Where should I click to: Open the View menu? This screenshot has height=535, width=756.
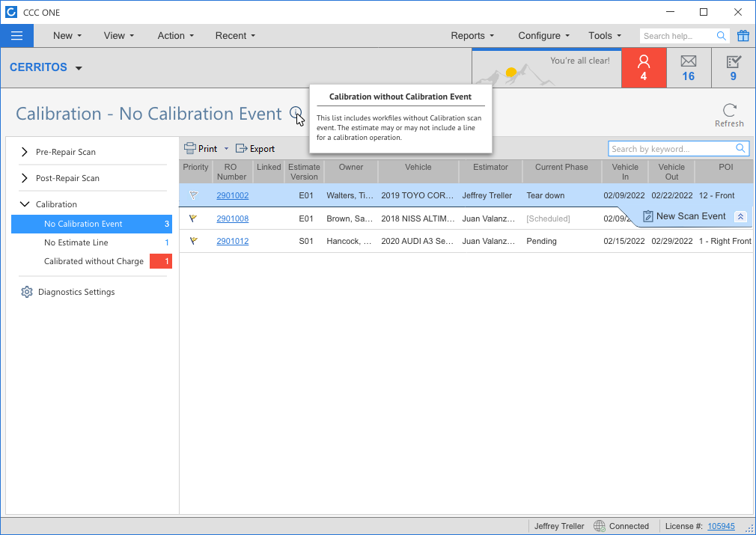pos(118,36)
